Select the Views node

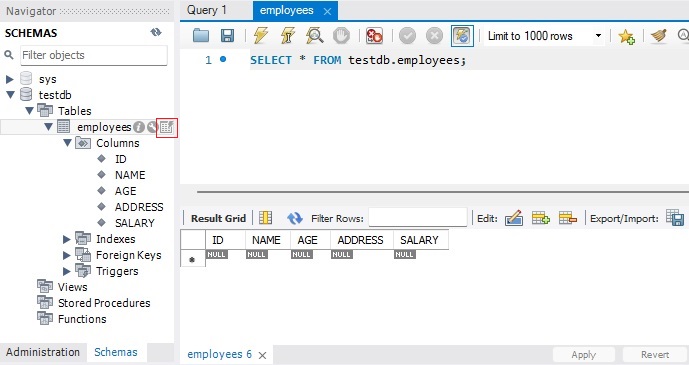click(73, 287)
